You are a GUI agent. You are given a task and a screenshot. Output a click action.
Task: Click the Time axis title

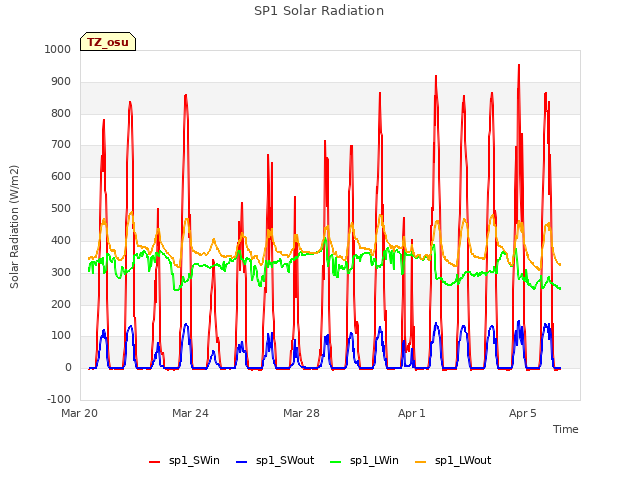point(566,429)
